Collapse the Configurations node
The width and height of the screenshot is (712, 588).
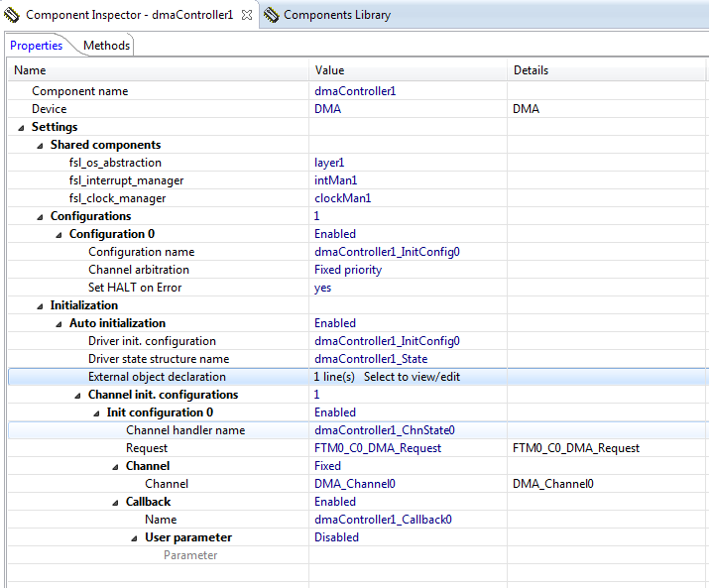coord(42,216)
